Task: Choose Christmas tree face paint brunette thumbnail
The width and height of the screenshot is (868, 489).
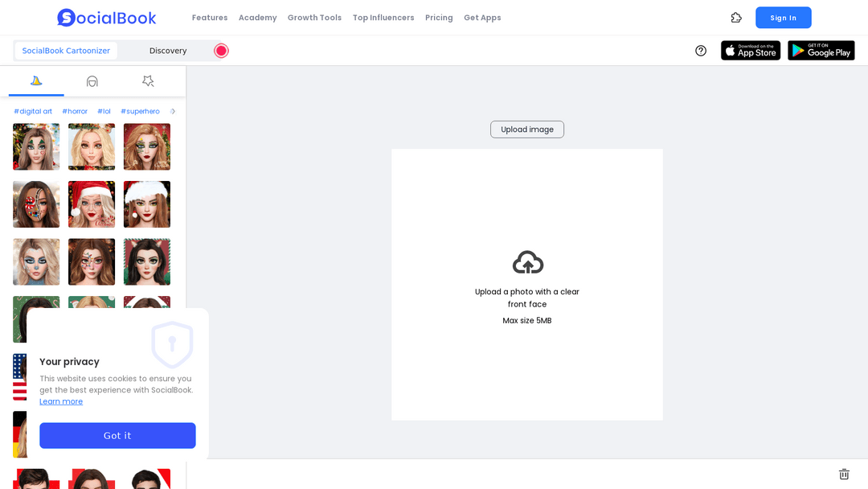Action: [x=36, y=146]
